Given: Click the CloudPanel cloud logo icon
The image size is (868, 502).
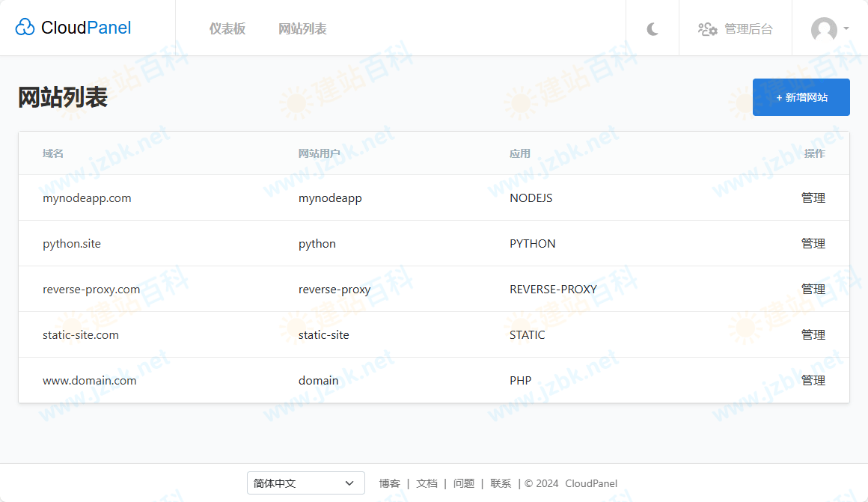Looking at the screenshot, I should coord(25,27).
